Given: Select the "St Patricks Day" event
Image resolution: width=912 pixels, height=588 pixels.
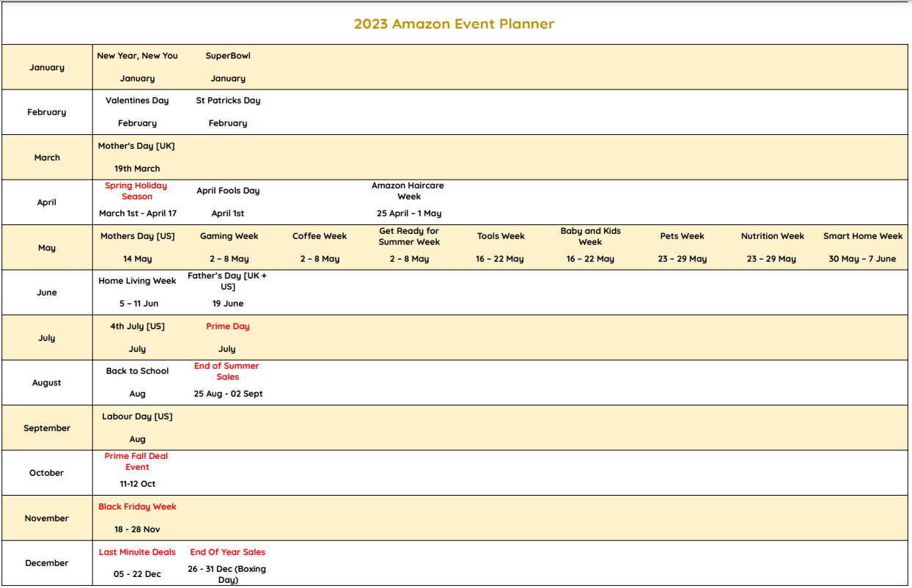Looking at the screenshot, I should pyautogui.click(x=228, y=100).
